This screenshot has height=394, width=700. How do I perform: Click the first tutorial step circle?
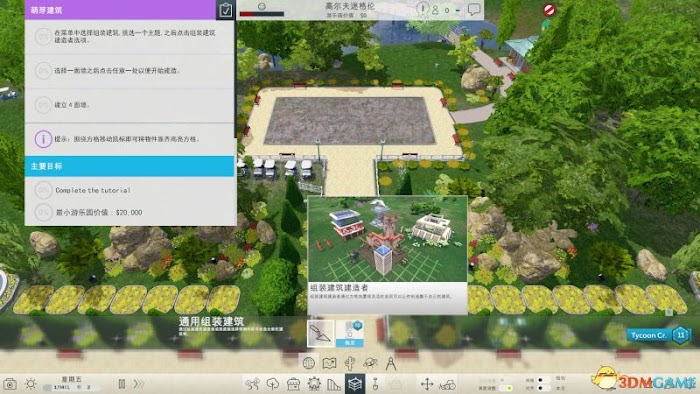click(x=43, y=37)
